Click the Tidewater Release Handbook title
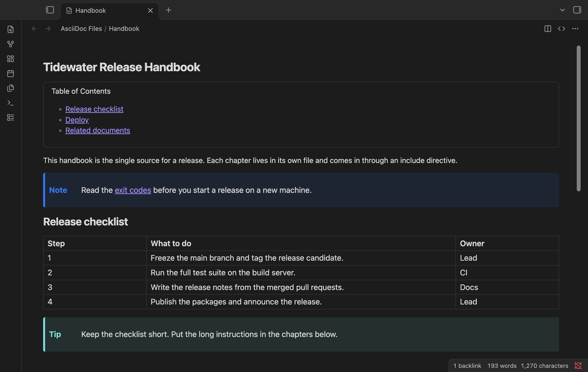 point(122,67)
